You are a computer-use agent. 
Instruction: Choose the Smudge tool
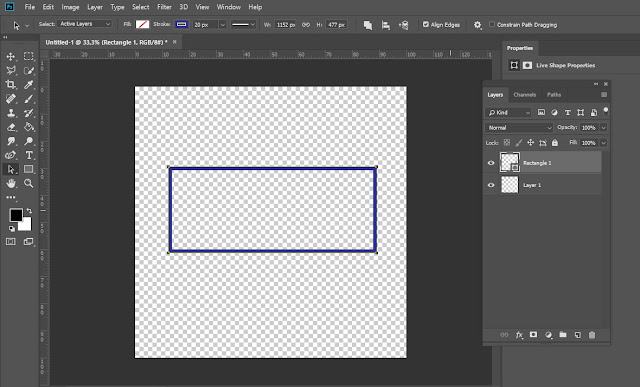11,141
